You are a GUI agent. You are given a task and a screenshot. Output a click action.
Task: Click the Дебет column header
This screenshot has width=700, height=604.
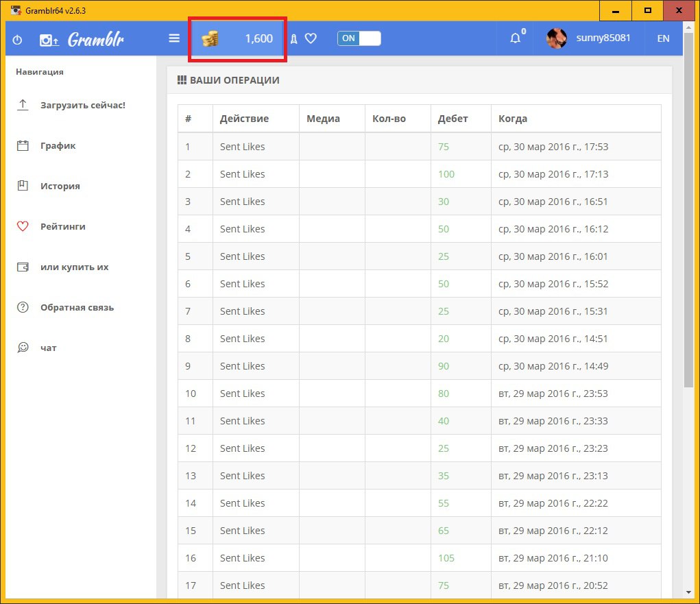pos(452,119)
